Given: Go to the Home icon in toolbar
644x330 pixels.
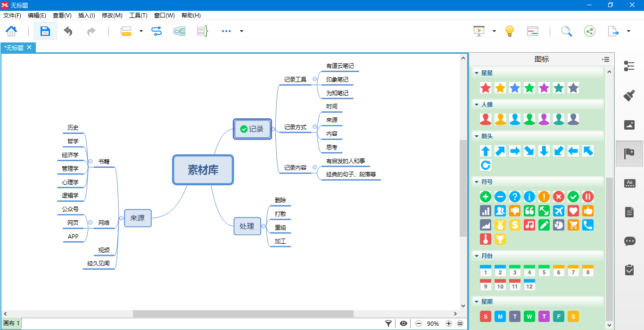Looking at the screenshot, I should click(11, 31).
